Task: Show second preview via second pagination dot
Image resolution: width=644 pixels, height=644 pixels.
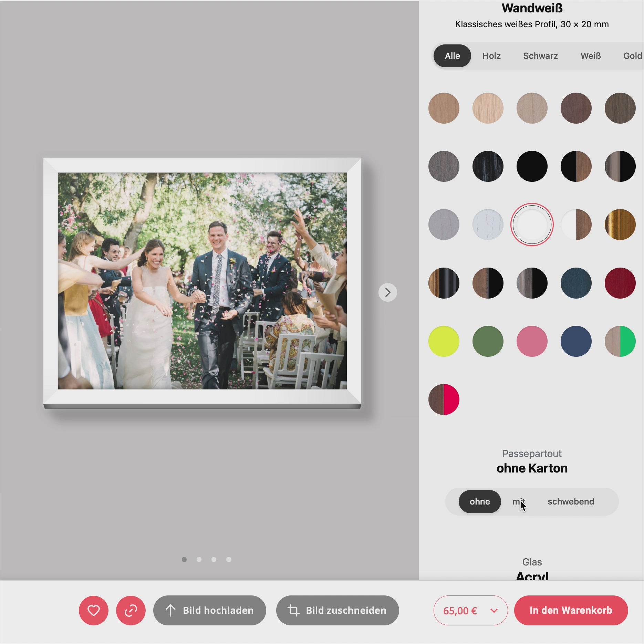Action: pyautogui.click(x=199, y=559)
